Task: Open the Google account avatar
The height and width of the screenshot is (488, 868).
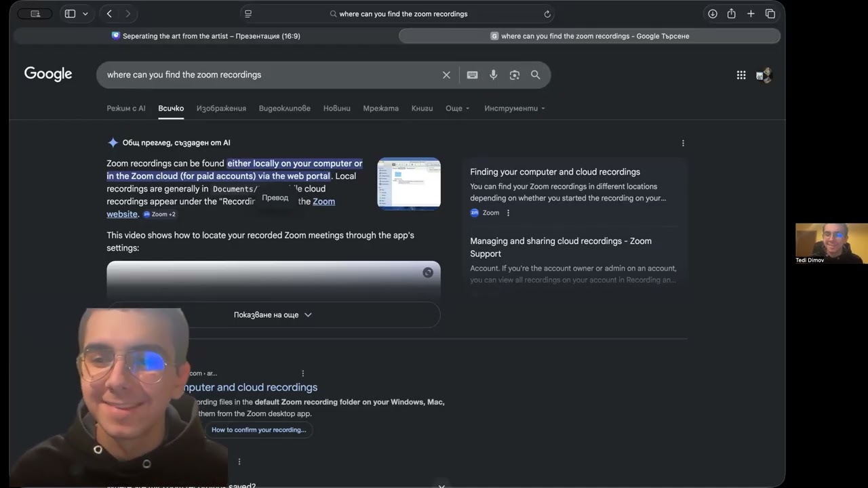Action: pos(764,75)
